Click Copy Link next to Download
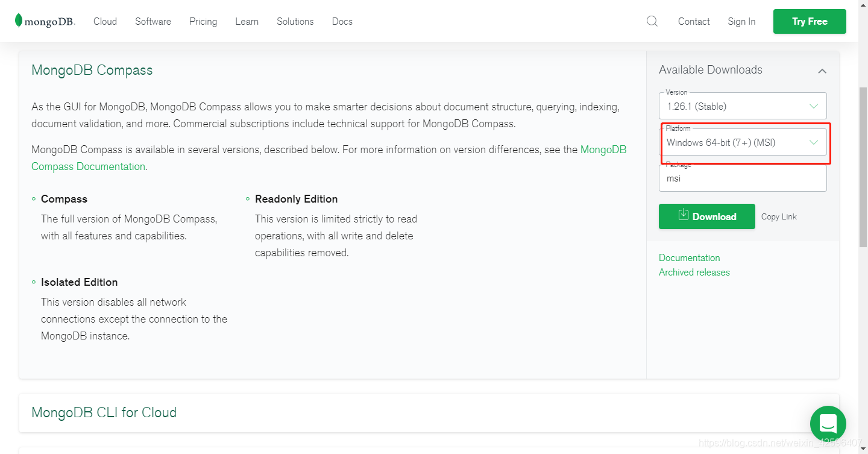This screenshot has height=454, width=868. coord(779,216)
